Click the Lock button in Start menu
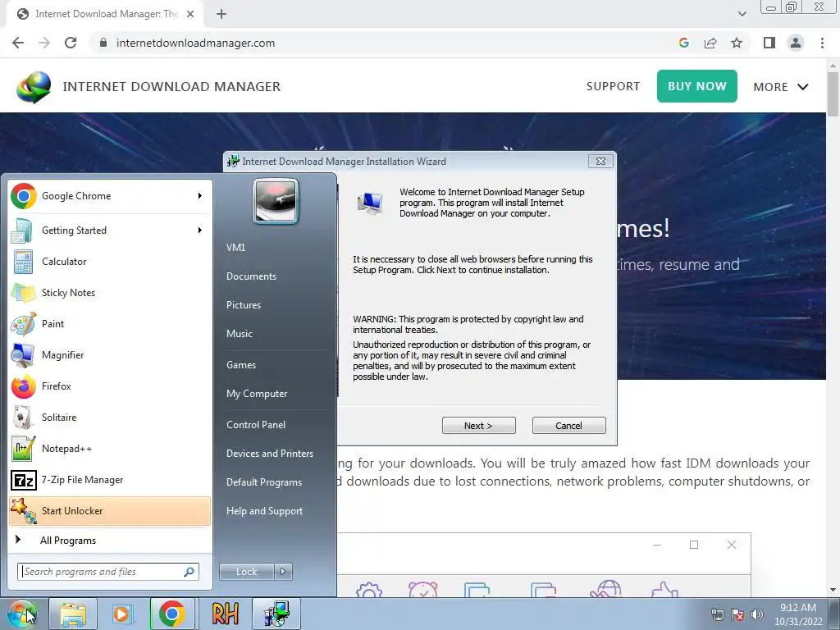 246,572
